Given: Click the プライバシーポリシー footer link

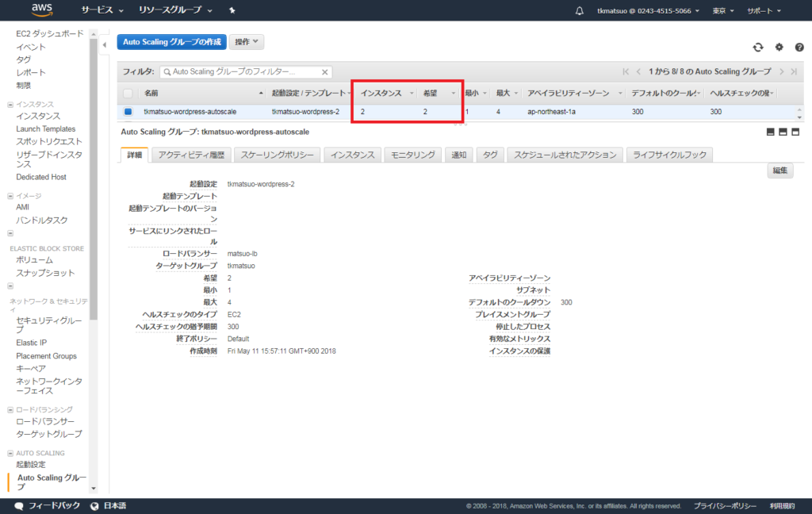Looking at the screenshot, I should coord(725,506).
